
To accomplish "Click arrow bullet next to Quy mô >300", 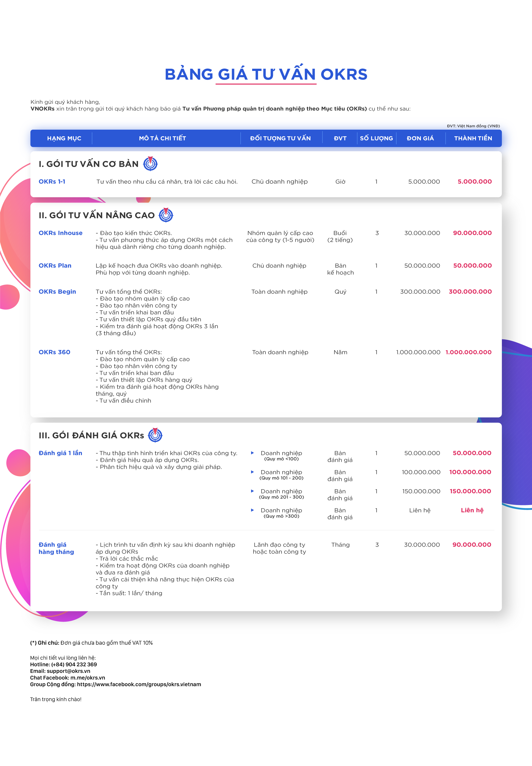I will point(252,510).
